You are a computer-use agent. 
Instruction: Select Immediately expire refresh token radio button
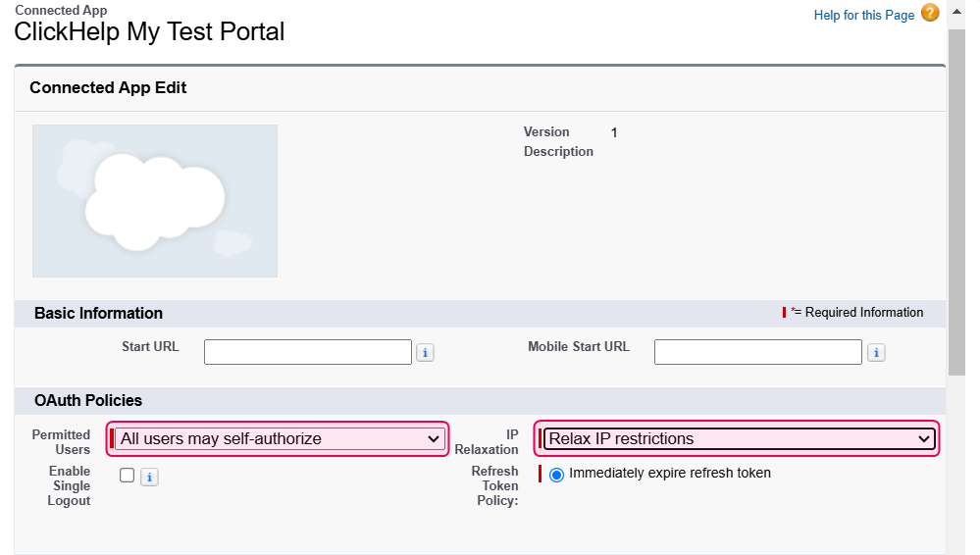point(556,475)
